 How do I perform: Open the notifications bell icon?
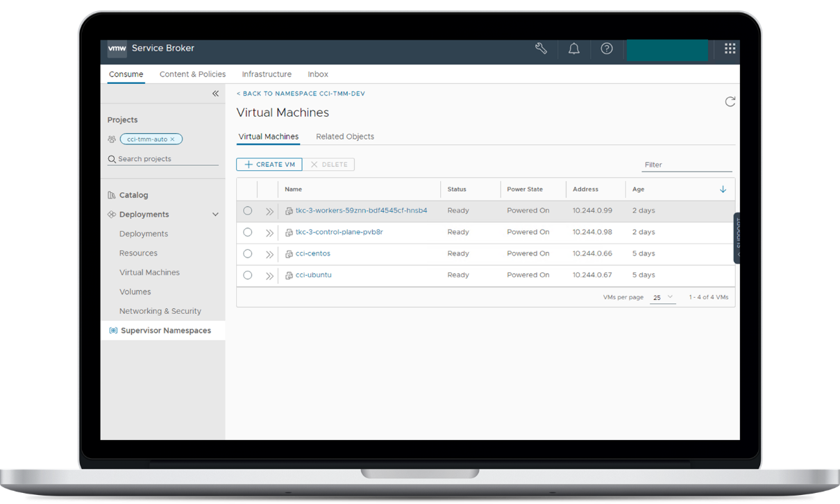pos(574,49)
